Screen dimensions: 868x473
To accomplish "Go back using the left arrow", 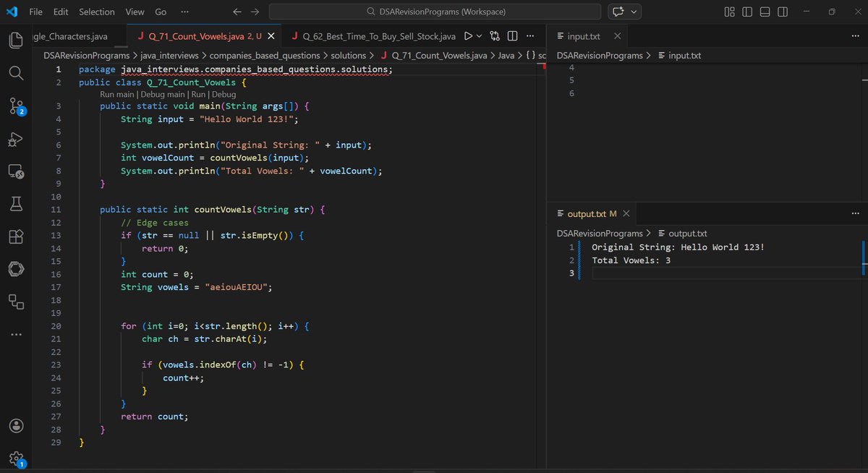I will [237, 12].
